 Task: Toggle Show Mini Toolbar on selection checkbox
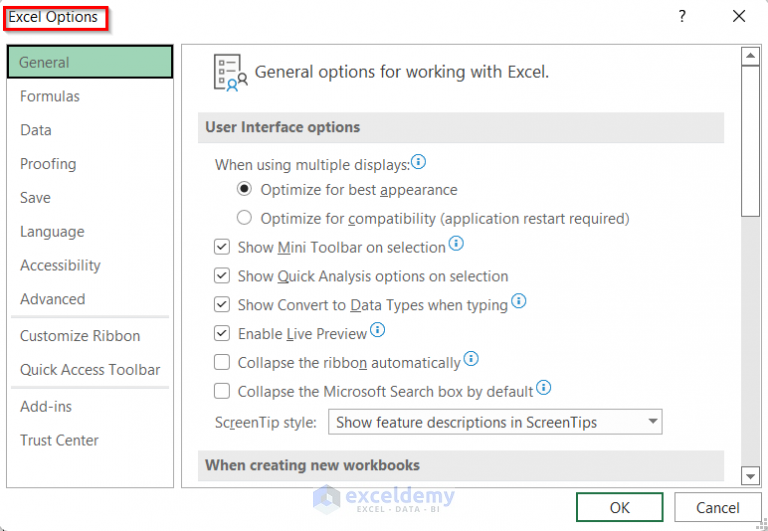[222, 247]
